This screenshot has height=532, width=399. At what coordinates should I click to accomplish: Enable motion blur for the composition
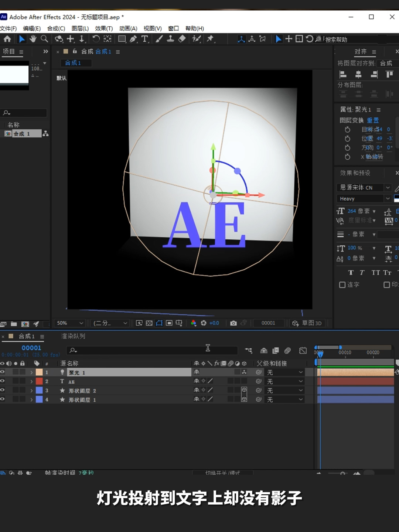coord(287,350)
